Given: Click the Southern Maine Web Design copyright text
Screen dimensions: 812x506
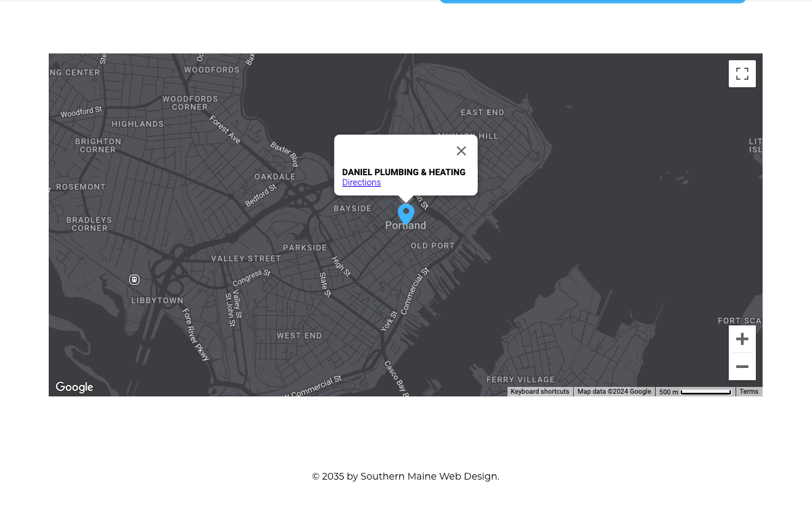Looking at the screenshot, I should tap(406, 476).
